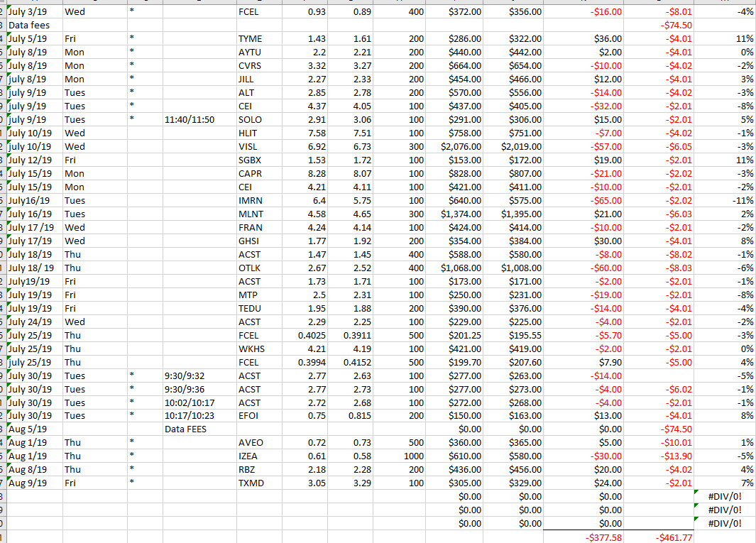Select the TEDU ticker cell
The image size is (756, 543).
coord(259,309)
